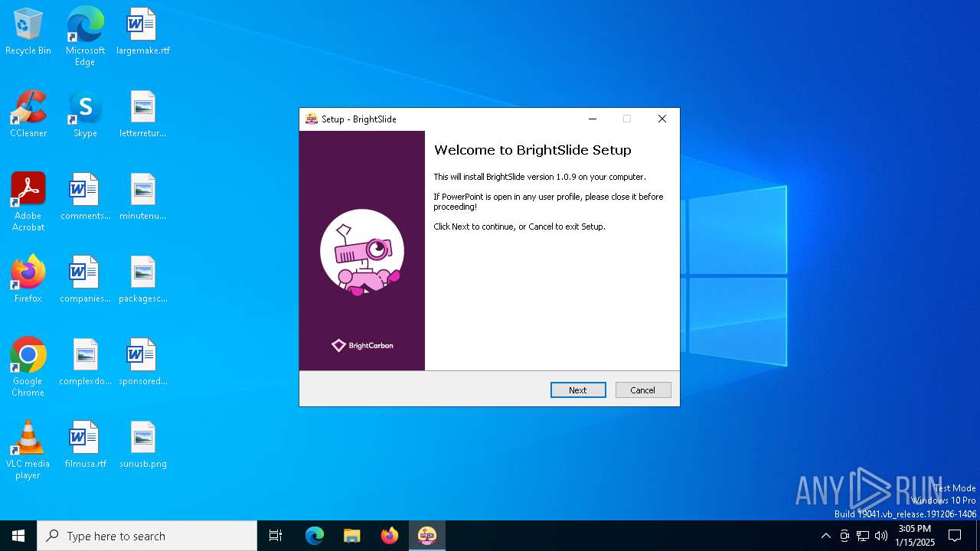
Task: Select the largemake.rtf file
Action: [x=143, y=32]
